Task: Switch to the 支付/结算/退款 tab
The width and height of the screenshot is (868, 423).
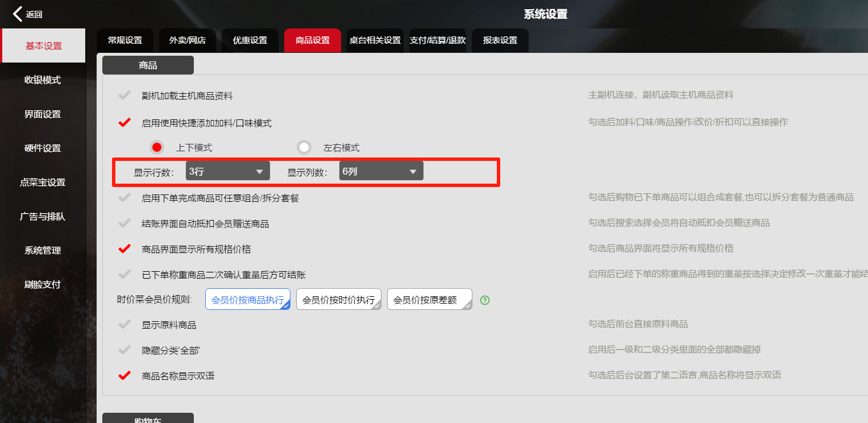Action: tap(438, 40)
